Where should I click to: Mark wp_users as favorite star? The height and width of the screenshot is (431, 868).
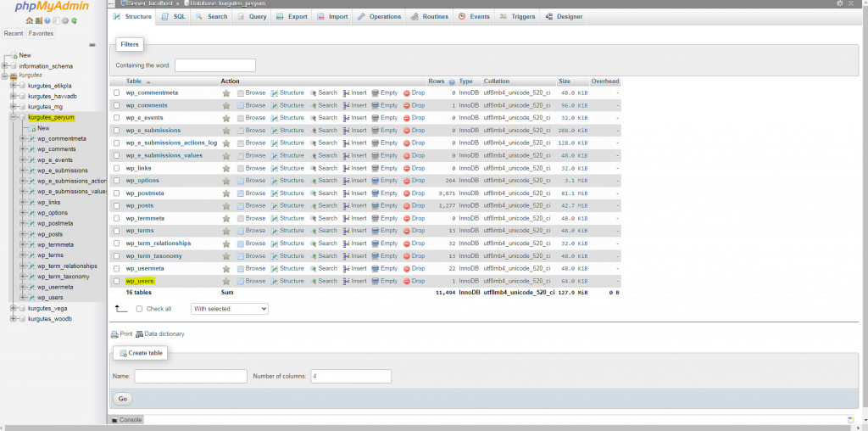coord(225,282)
